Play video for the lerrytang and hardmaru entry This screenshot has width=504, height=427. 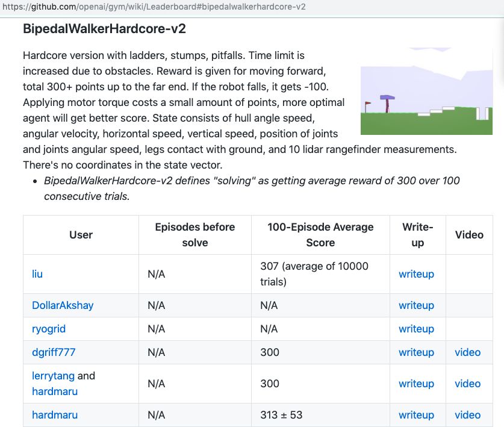pos(467,384)
